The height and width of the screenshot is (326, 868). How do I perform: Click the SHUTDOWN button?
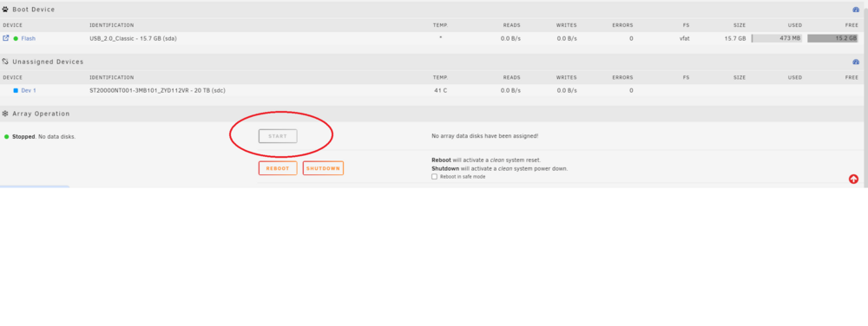323,168
